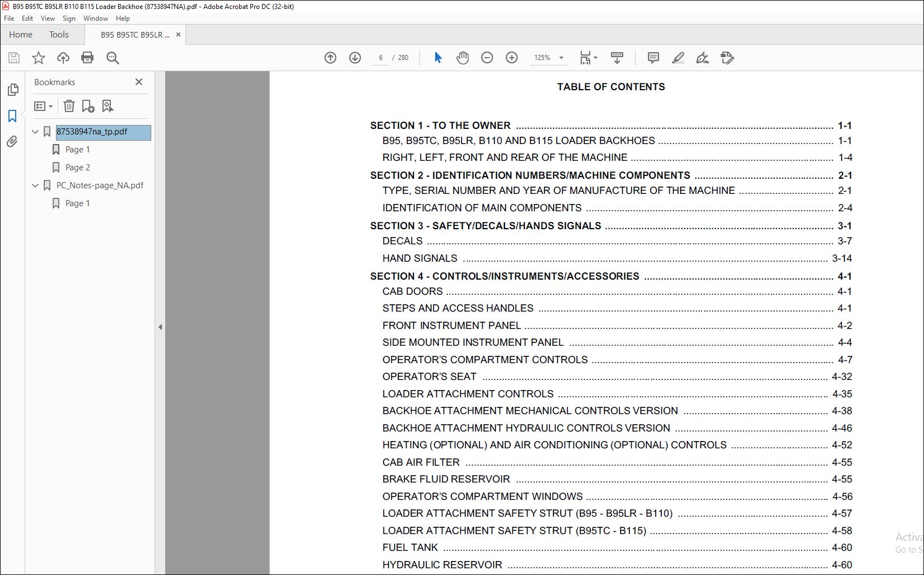This screenshot has width=924, height=575.
Task: Find current bookmark icon
Action: pyautogui.click(x=108, y=106)
